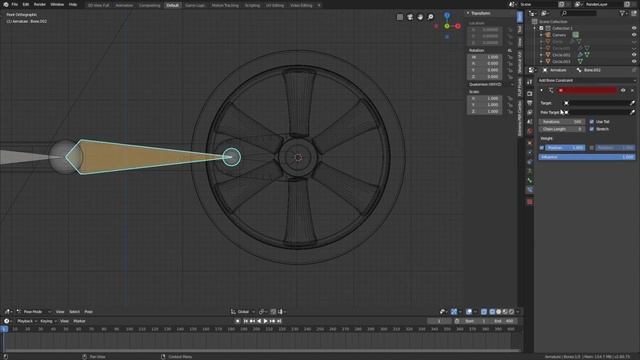Expand the Camera item in outliner
Screen dimensions: 640x360
coord(542,35)
